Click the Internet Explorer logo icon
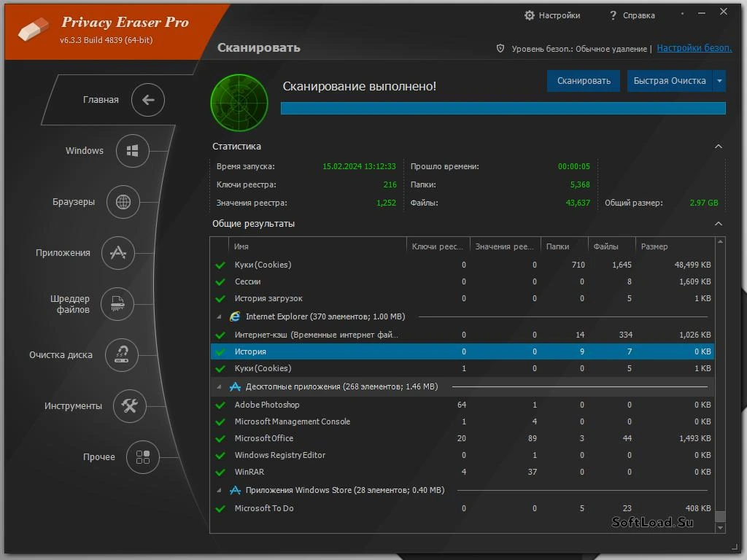The height and width of the screenshot is (560, 747). 235,316
